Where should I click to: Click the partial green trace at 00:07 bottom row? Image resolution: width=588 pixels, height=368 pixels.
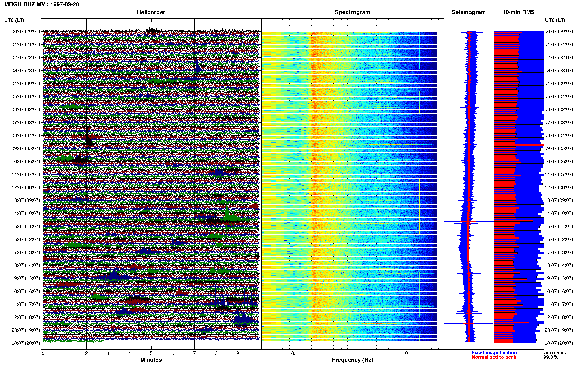[73, 341]
